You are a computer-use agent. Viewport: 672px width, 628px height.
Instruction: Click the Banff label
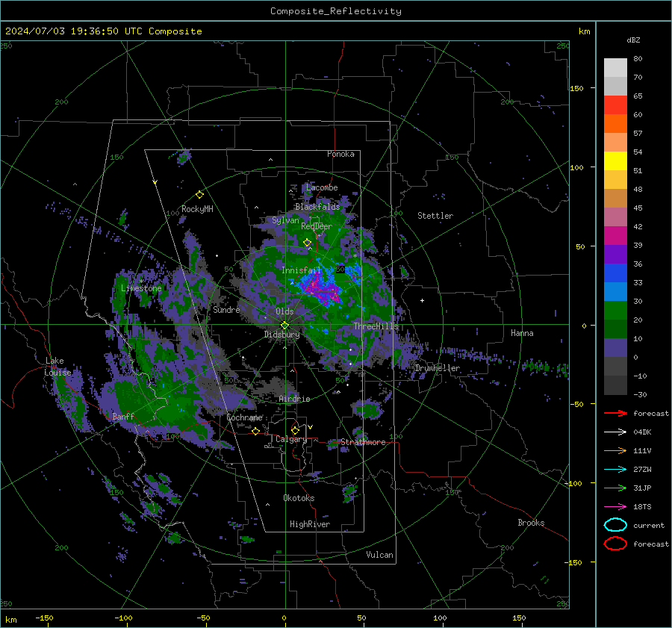(123, 417)
